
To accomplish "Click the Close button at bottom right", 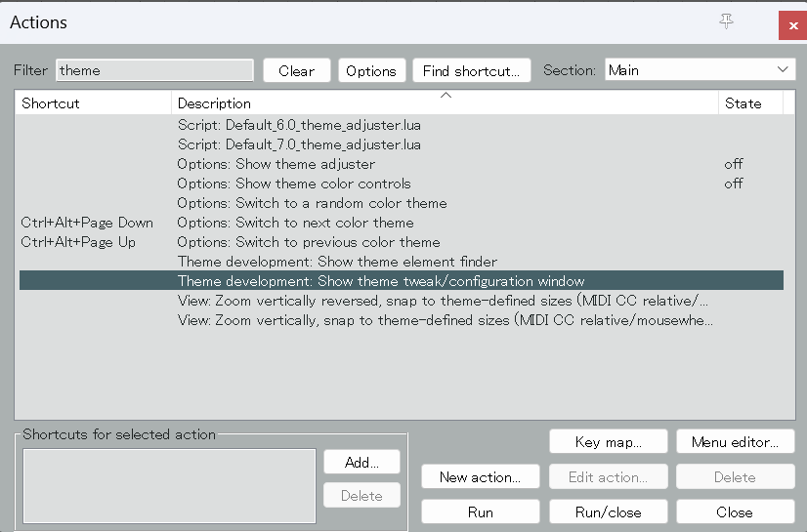I will tap(735, 512).
